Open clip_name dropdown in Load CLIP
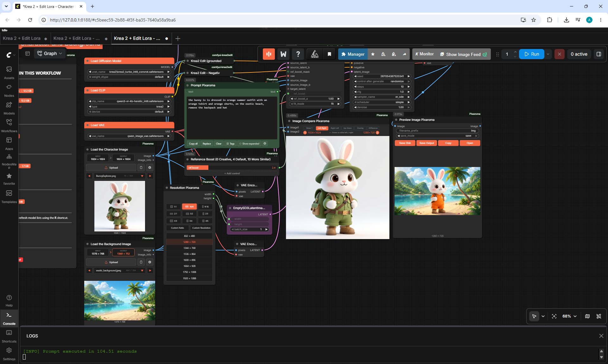The width and height of the screenshot is (608, 364). coord(129,101)
